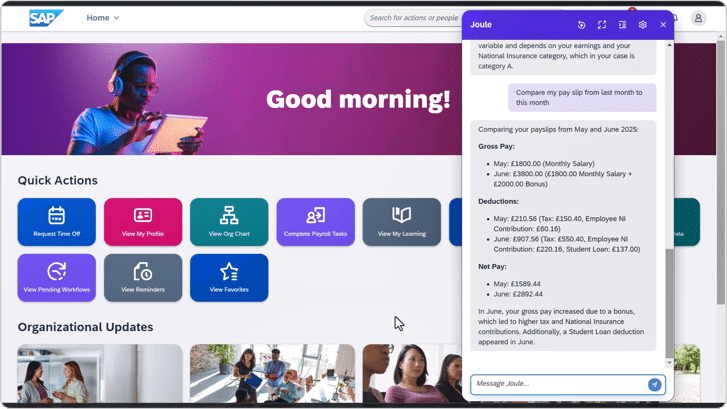727x409 pixels.
Task: Click the Net Pay: heading in Joule
Action: coord(492,267)
